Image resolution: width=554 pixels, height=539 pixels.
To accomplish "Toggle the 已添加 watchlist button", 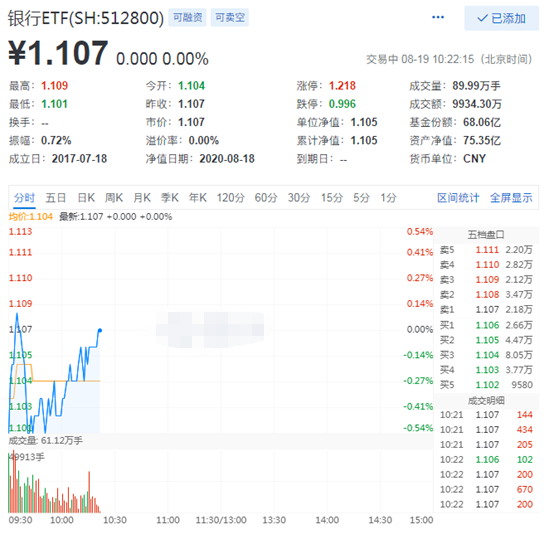I will tap(501, 18).
